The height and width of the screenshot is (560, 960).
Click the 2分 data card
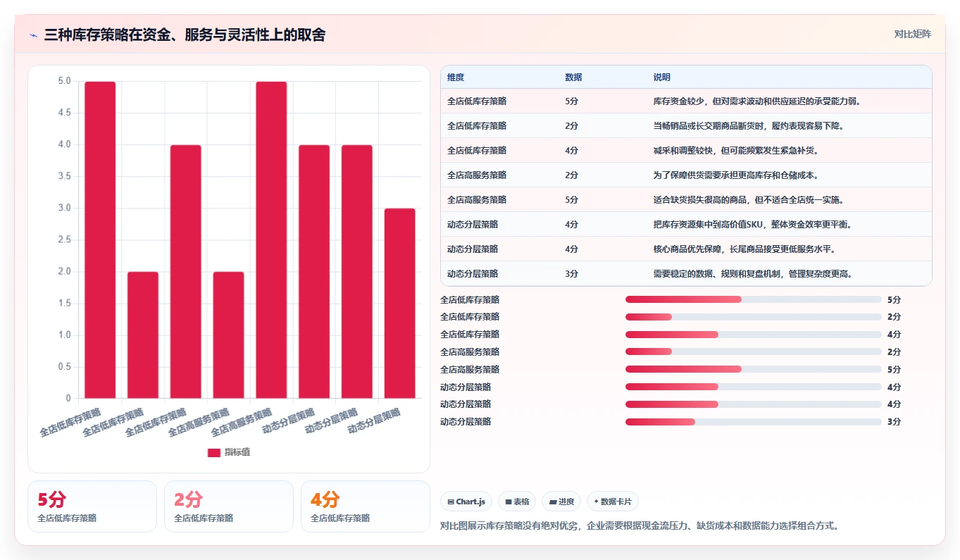pyautogui.click(x=229, y=506)
